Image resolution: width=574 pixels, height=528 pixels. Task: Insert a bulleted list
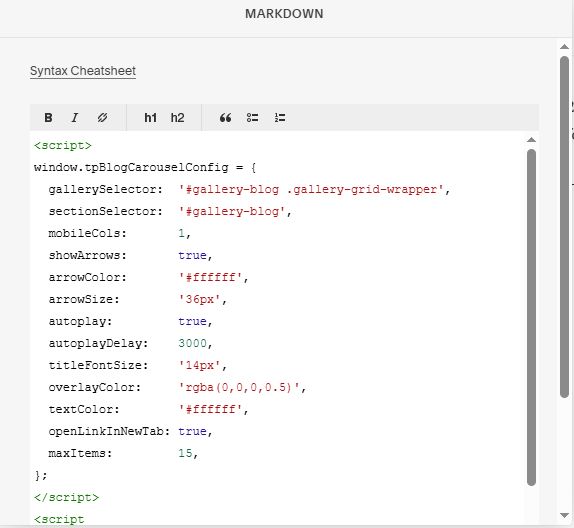point(253,118)
